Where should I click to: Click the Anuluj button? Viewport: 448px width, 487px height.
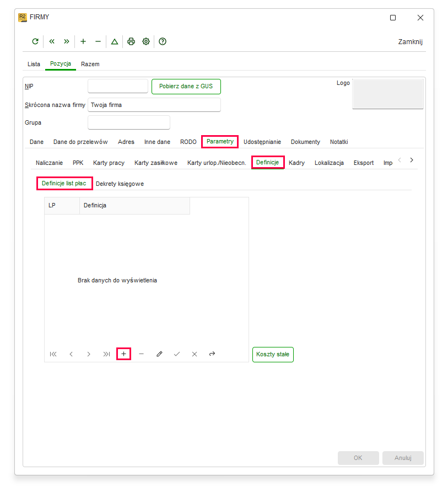403,458
